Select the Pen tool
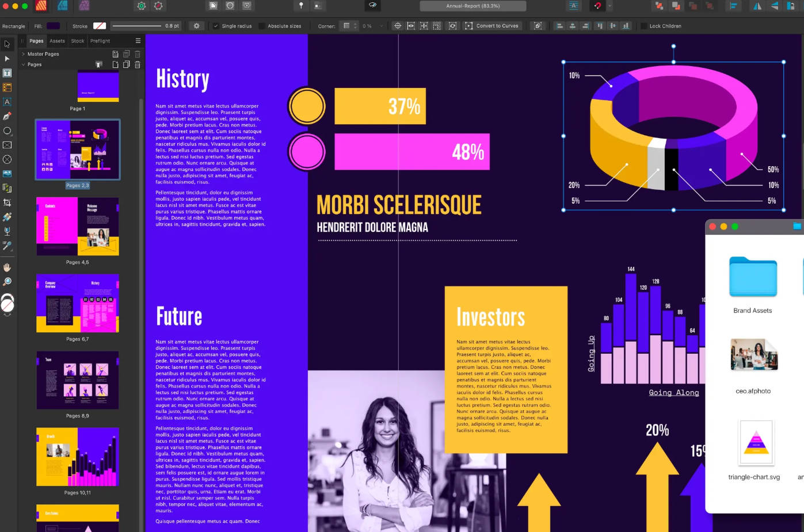This screenshot has height=532, width=804. [7, 116]
